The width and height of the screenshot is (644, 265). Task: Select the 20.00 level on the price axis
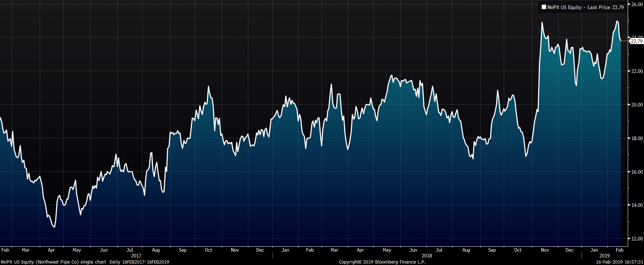637,105
